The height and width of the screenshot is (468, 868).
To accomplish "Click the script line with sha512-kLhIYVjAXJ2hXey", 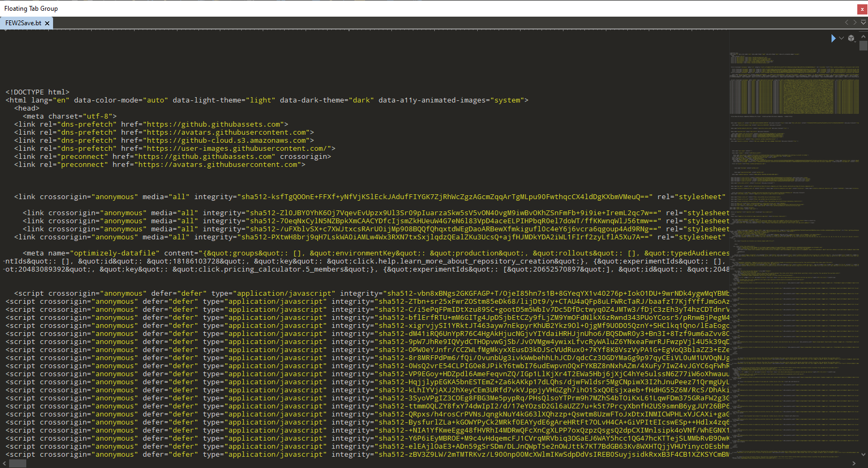I will pos(367,390).
